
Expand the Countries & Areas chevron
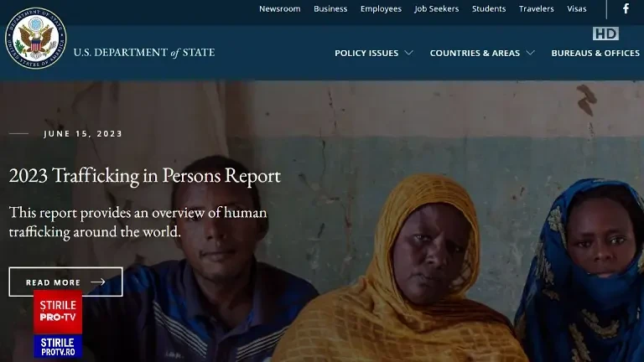pos(530,53)
